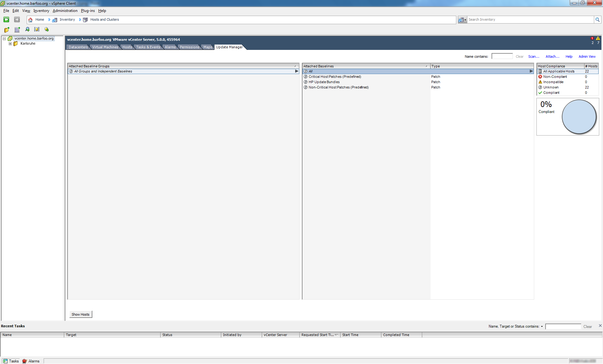603x364 pixels.
Task: Click the green Back navigation arrow
Action: (x=6, y=19)
